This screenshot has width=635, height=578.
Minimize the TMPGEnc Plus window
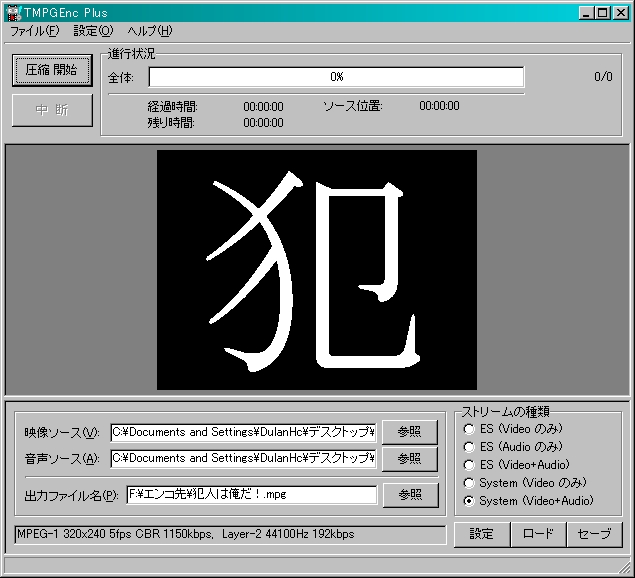[x=586, y=13]
